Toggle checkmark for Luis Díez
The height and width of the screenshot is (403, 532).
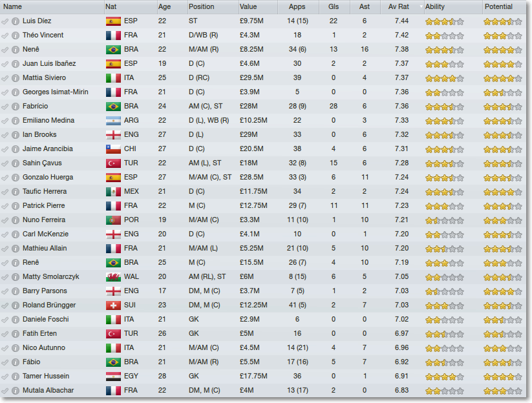click(5, 22)
